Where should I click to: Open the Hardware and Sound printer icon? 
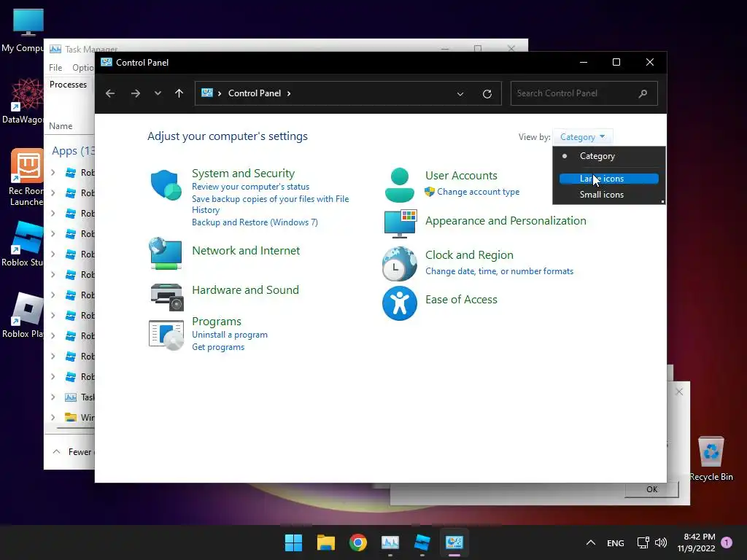[166, 297]
